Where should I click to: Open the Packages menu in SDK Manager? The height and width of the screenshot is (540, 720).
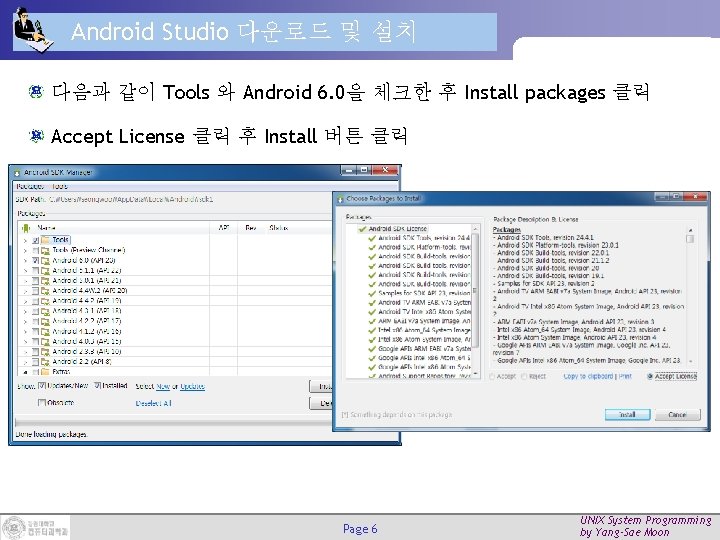click(30, 186)
